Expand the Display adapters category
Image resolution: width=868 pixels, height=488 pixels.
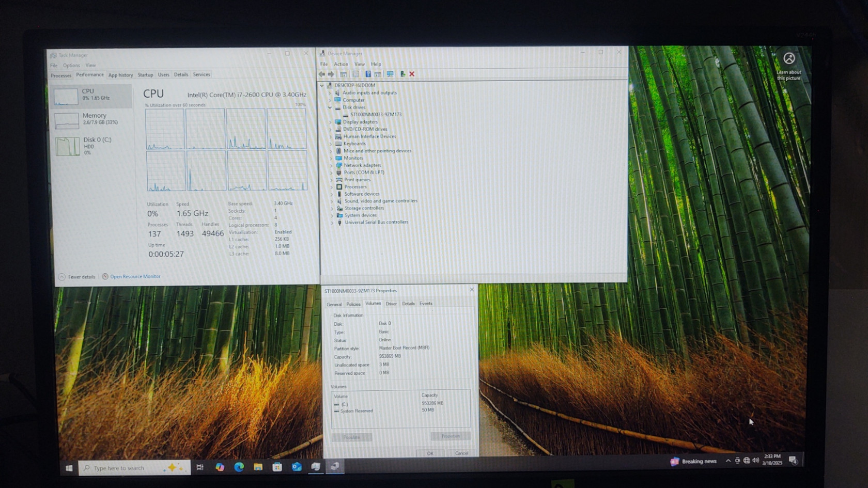pos(331,122)
